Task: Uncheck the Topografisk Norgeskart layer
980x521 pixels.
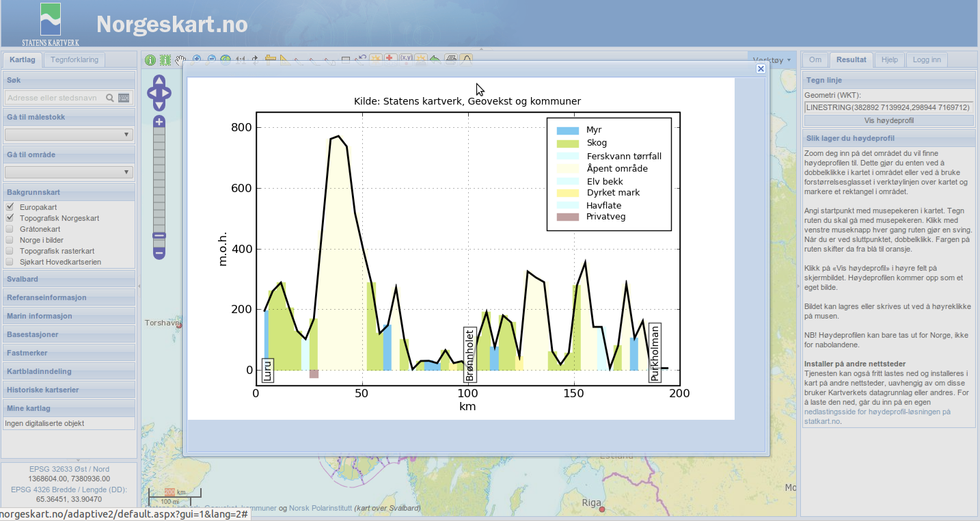Action: click(x=10, y=217)
